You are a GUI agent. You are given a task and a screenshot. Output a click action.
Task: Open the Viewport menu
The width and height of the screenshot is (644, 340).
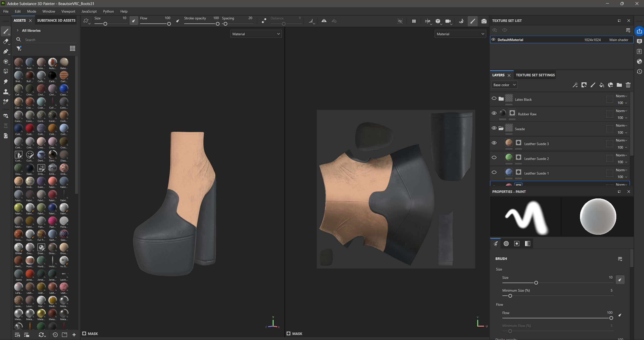(68, 11)
